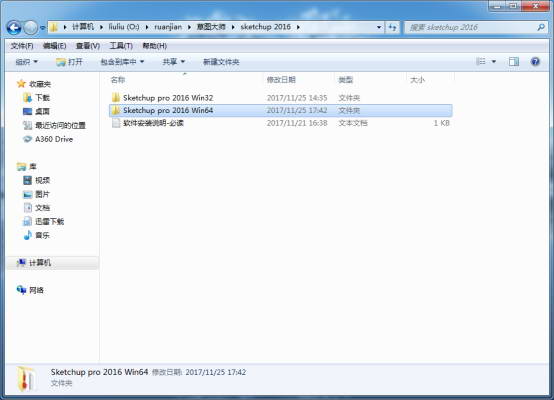Click the search sketchup 2016 field
The image size is (554, 400).
[x=472, y=27]
